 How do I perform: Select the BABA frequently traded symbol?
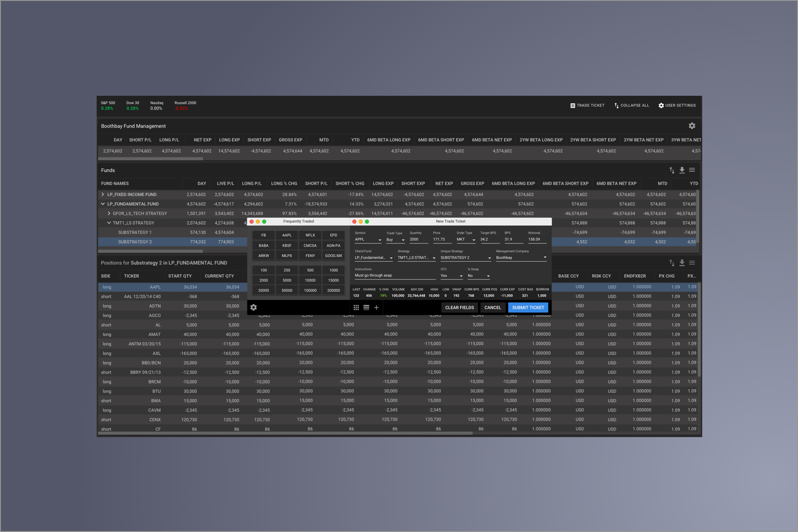264,246
